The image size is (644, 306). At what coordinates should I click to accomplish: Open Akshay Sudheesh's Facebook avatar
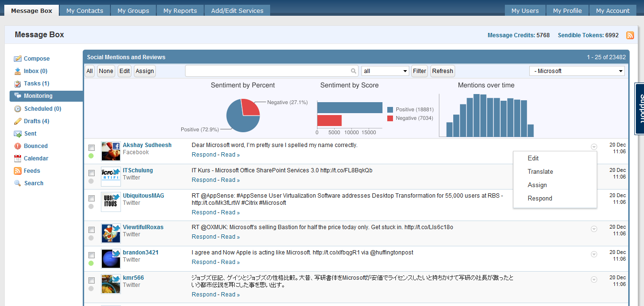click(111, 151)
